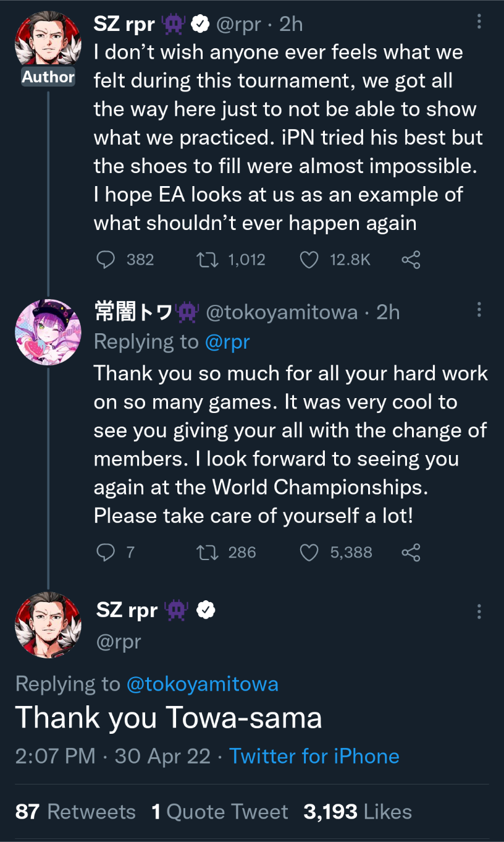Click the 2:07 PM tweet timestamp
This screenshot has width=504, height=842.
click(x=55, y=756)
